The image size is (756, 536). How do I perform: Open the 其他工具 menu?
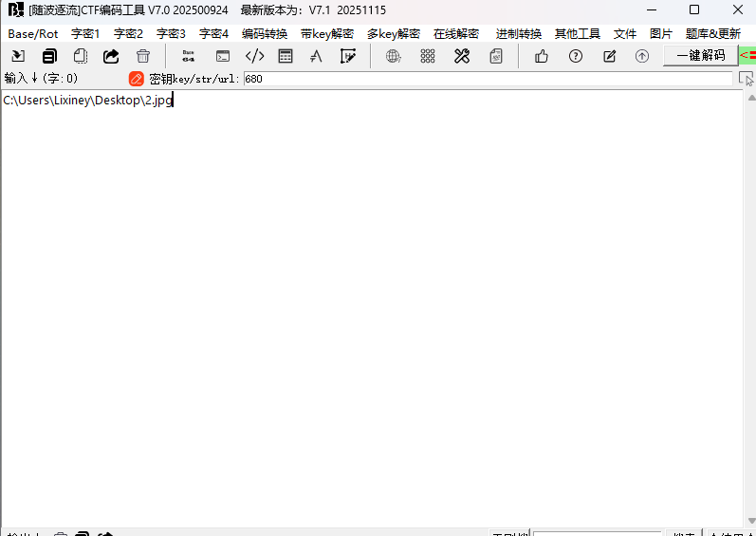pos(578,34)
